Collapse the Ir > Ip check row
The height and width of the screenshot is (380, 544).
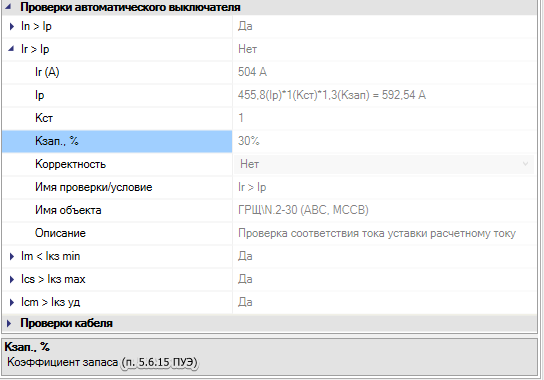(x=11, y=49)
